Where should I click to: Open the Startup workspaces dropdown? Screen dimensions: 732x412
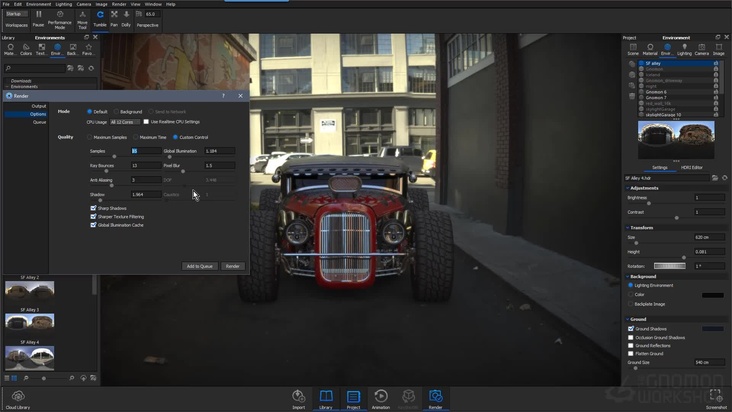[x=17, y=14]
